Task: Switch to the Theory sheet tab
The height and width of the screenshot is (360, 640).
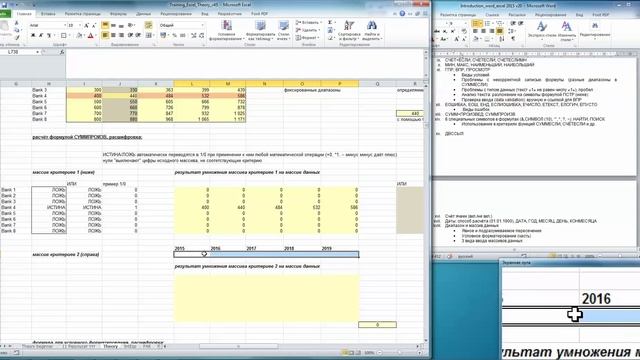Action: (110, 346)
